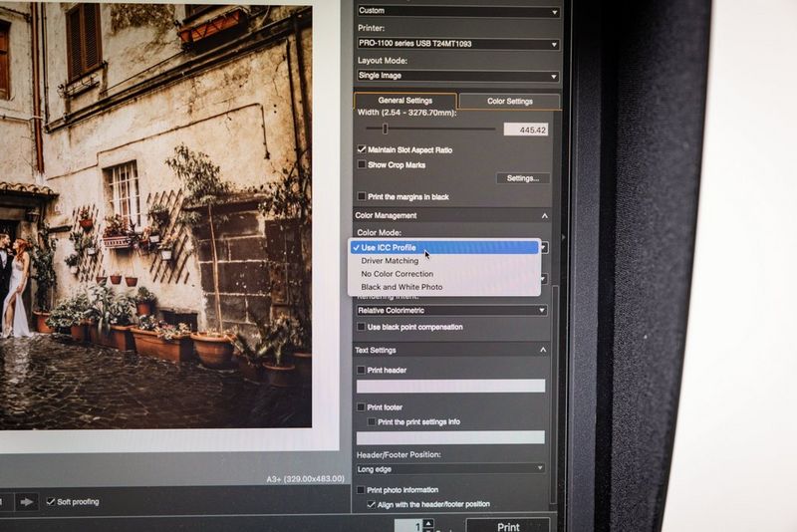Screen dimensions: 797x532
Task: Click the Settings... button
Action: pyautogui.click(x=522, y=178)
